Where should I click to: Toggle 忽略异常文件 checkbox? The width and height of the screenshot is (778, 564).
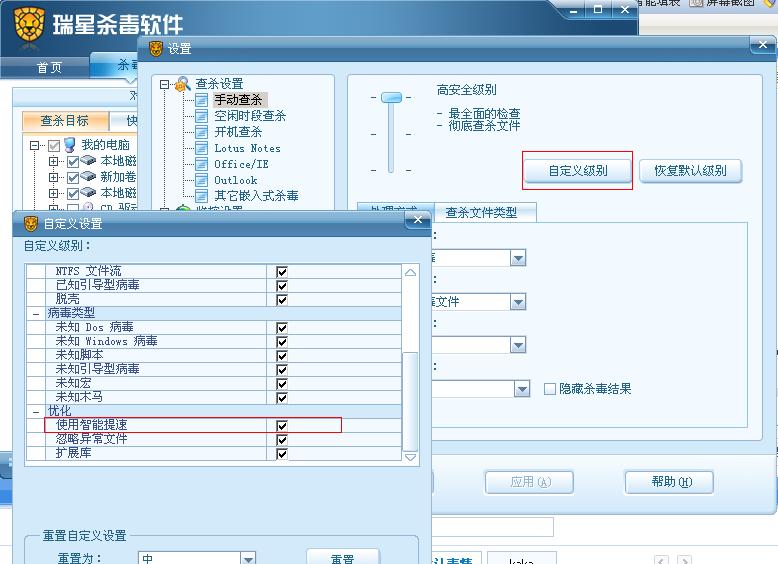282,440
